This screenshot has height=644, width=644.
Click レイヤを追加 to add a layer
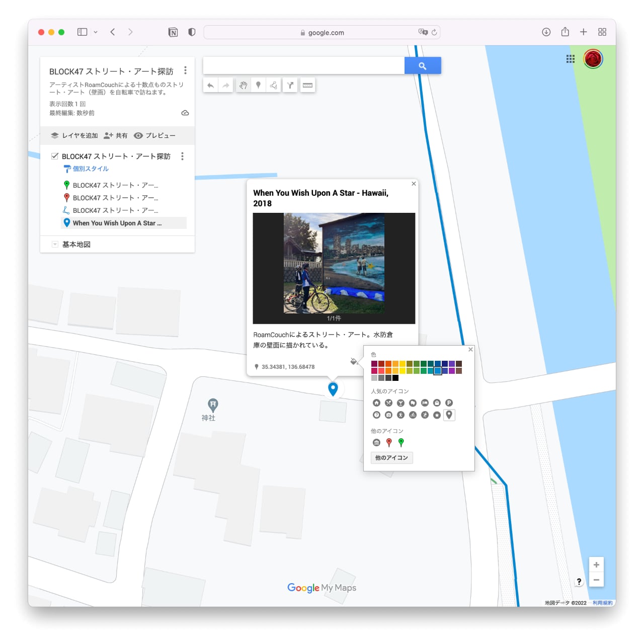74,135
